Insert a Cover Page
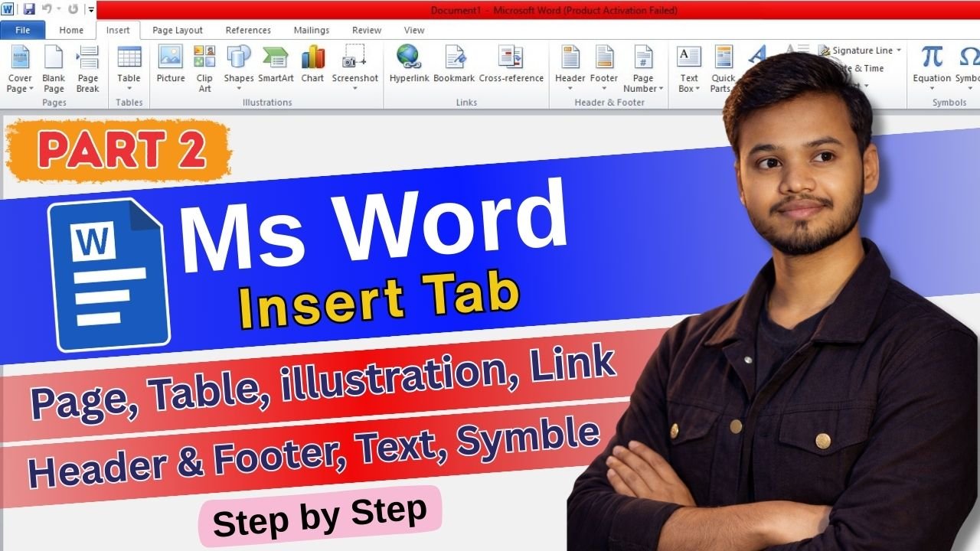 (20, 67)
